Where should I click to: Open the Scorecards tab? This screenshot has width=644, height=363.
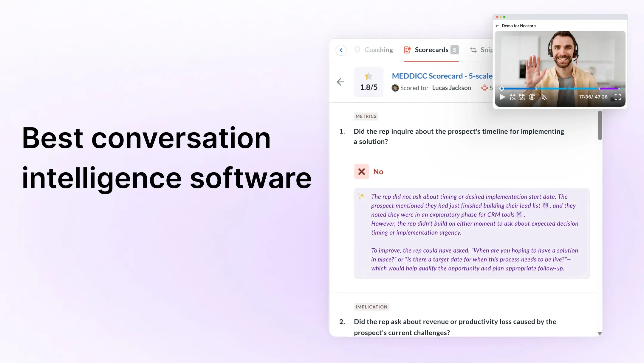[x=431, y=50]
